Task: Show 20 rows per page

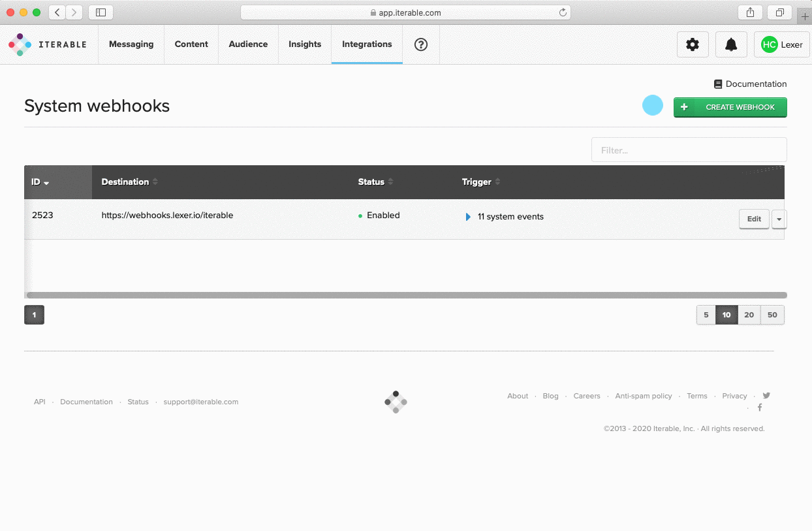Action: click(749, 315)
